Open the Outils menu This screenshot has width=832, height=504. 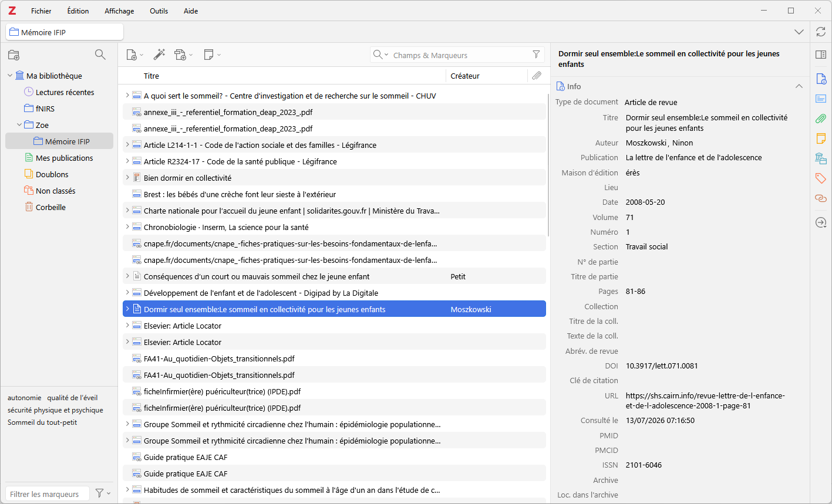159,11
